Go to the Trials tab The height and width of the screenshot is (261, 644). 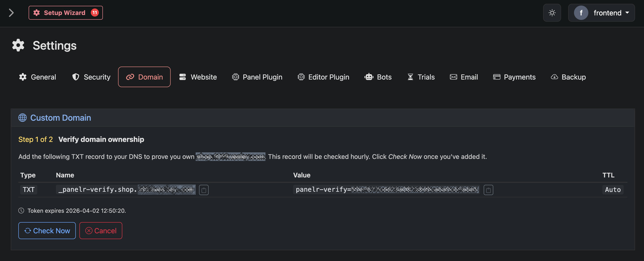point(421,77)
